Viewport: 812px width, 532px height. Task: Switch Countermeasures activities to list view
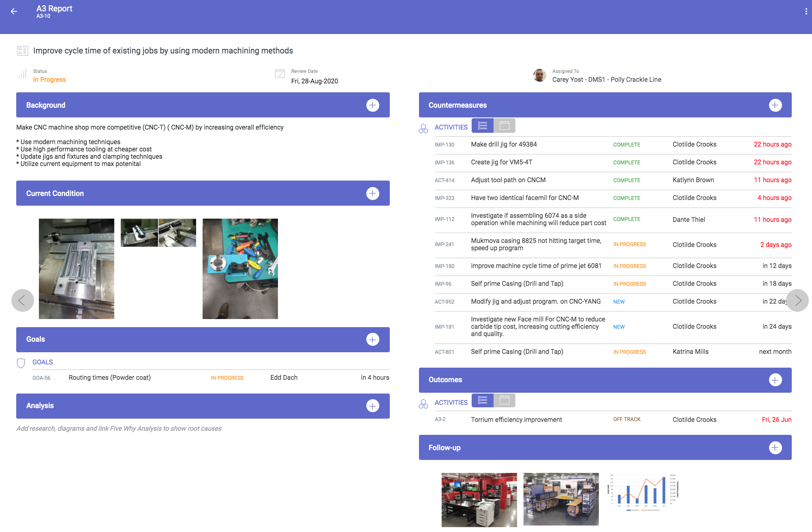pyautogui.click(x=483, y=126)
